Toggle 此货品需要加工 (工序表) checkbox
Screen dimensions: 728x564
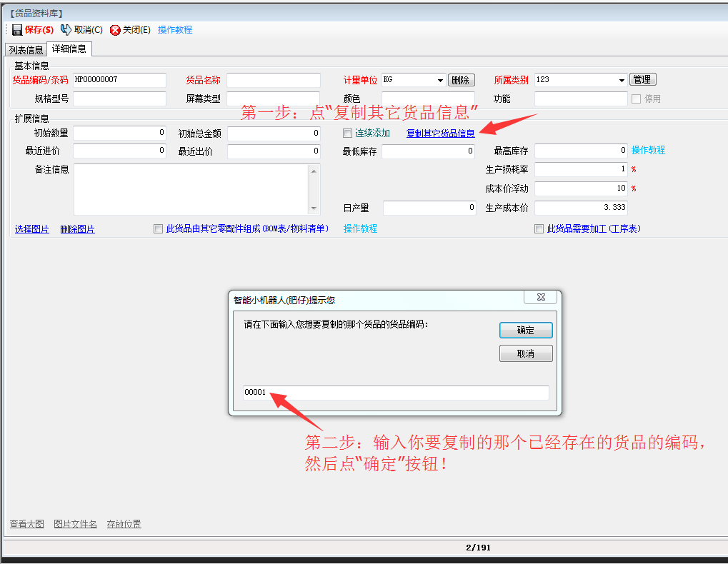[x=539, y=229]
